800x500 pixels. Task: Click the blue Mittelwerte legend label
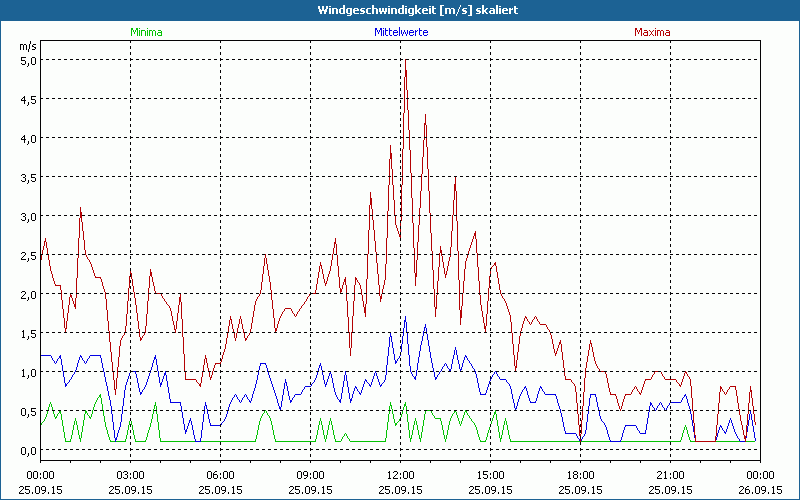click(x=400, y=32)
